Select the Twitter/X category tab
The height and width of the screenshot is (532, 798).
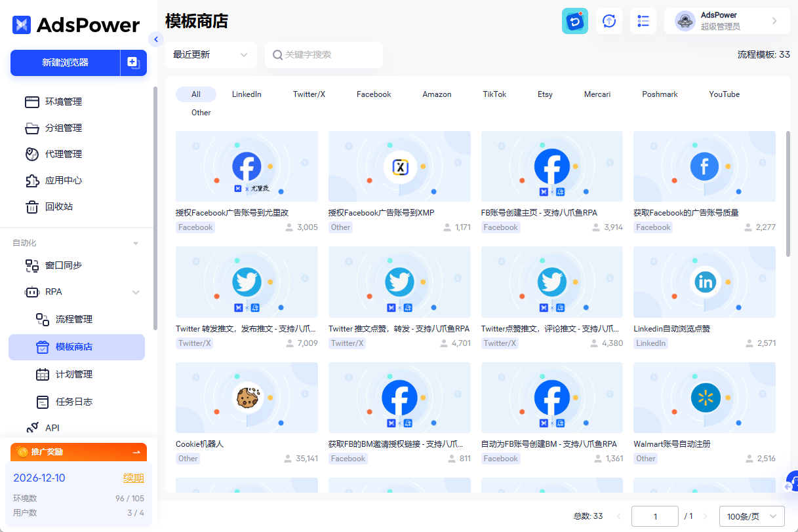point(309,94)
